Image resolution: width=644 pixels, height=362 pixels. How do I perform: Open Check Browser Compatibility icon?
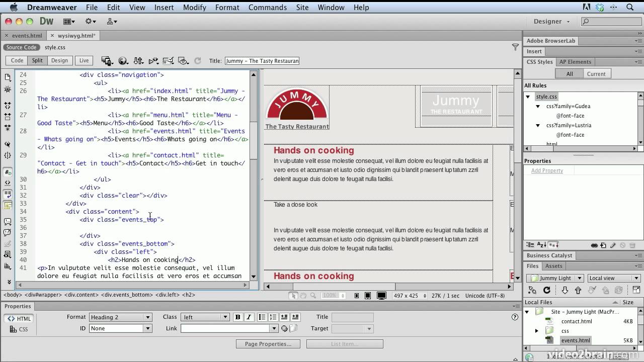(x=169, y=61)
